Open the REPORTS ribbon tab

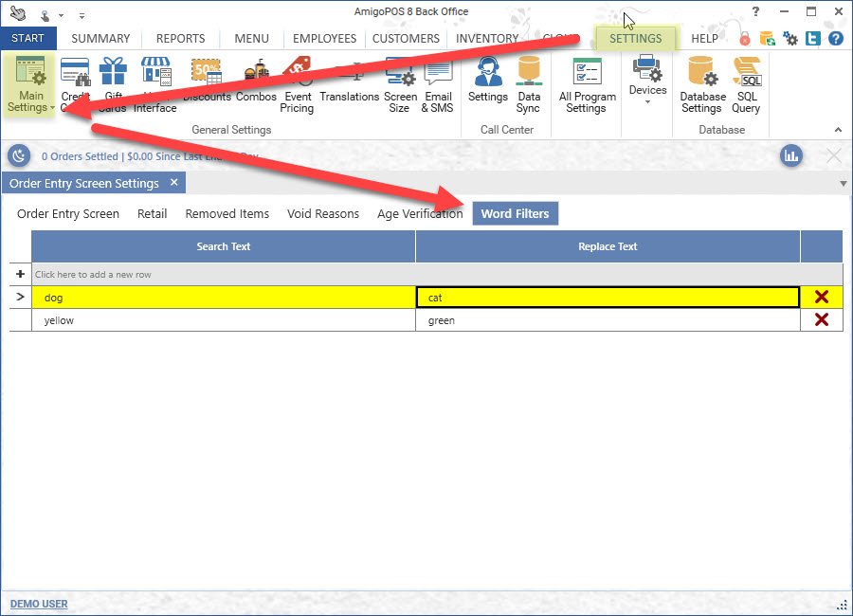tap(180, 39)
